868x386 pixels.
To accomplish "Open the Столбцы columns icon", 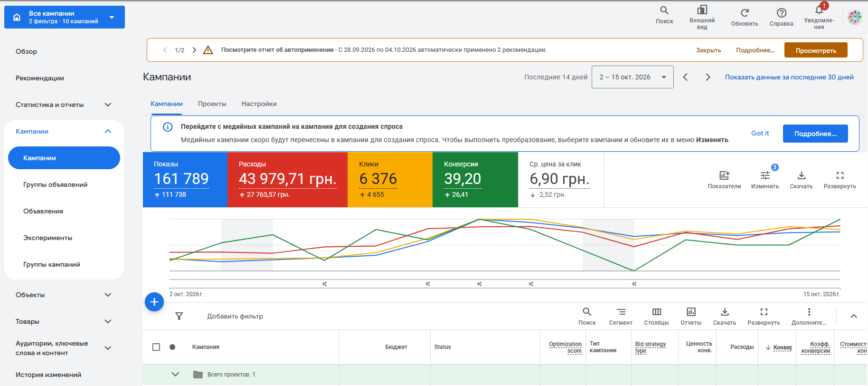I will (x=657, y=312).
